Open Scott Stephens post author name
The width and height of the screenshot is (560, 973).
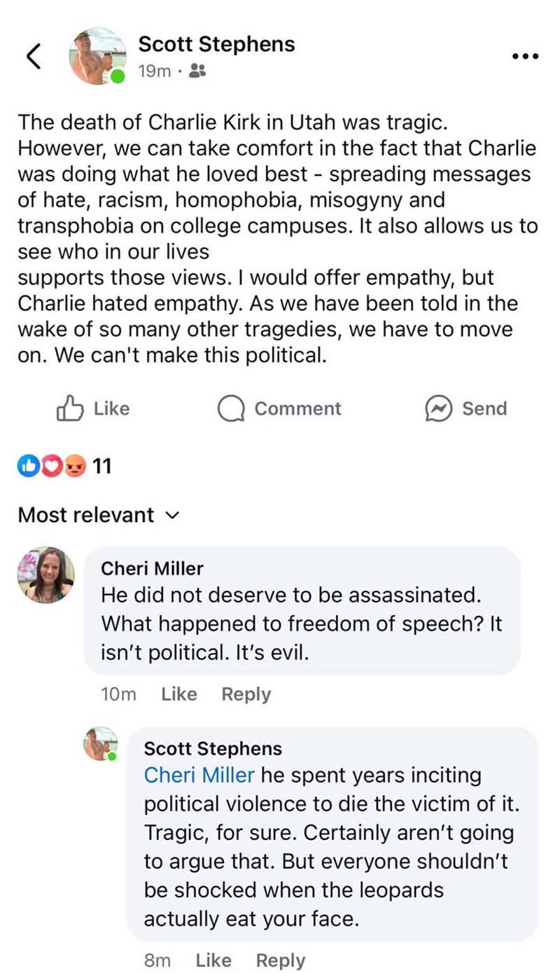tap(216, 44)
